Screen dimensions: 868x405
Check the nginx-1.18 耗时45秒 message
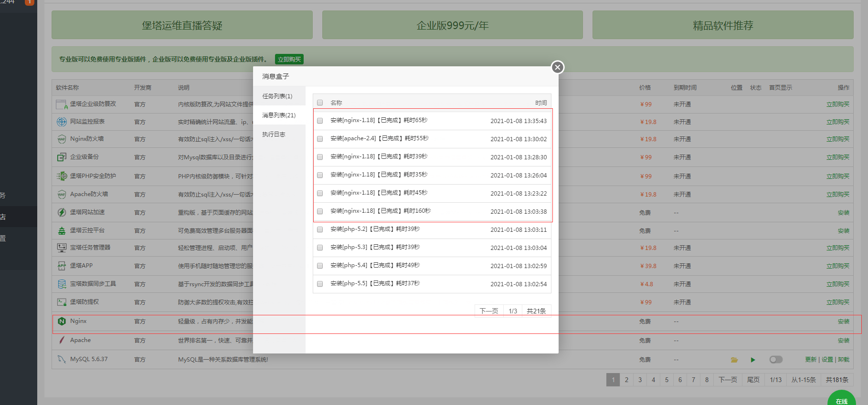pyautogui.click(x=320, y=193)
